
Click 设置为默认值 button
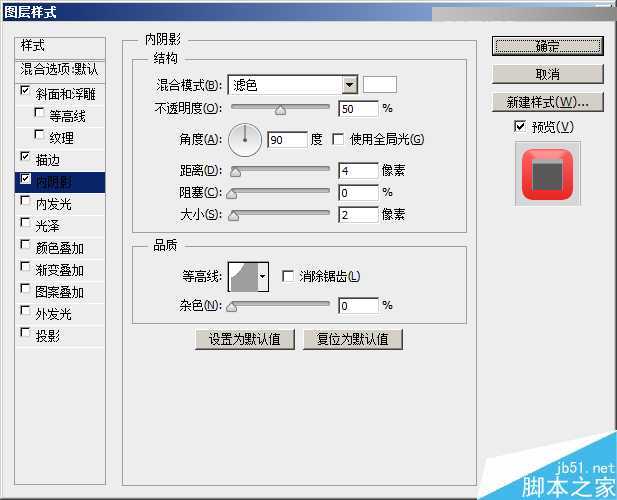[x=245, y=339]
